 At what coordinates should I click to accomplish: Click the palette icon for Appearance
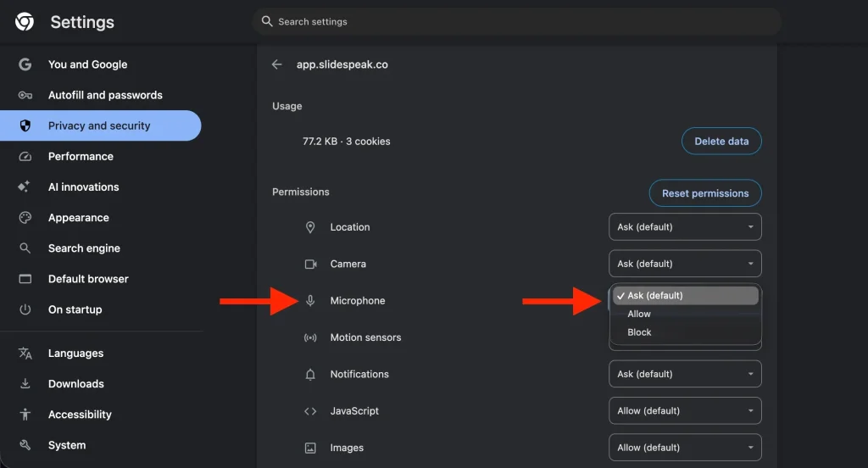click(x=25, y=218)
